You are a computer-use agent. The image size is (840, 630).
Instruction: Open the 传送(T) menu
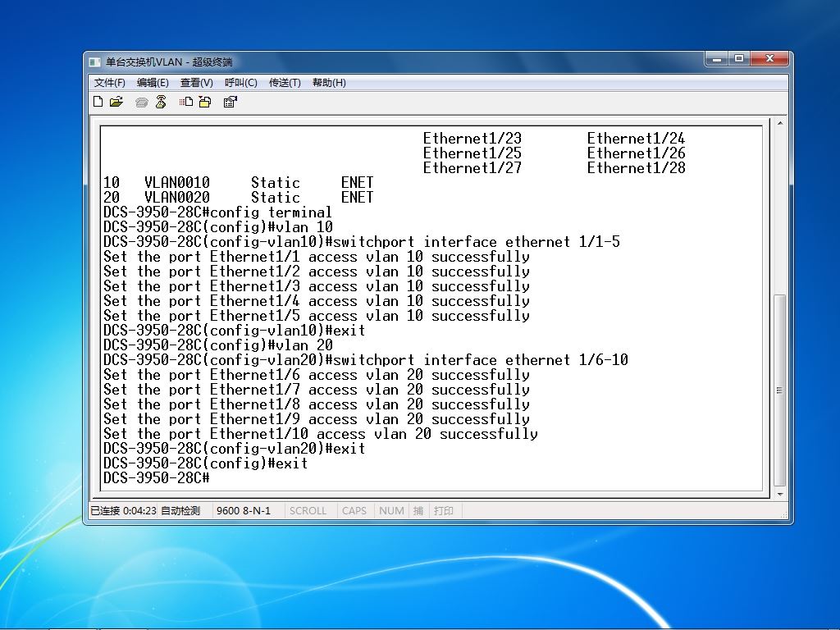click(285, 83)
